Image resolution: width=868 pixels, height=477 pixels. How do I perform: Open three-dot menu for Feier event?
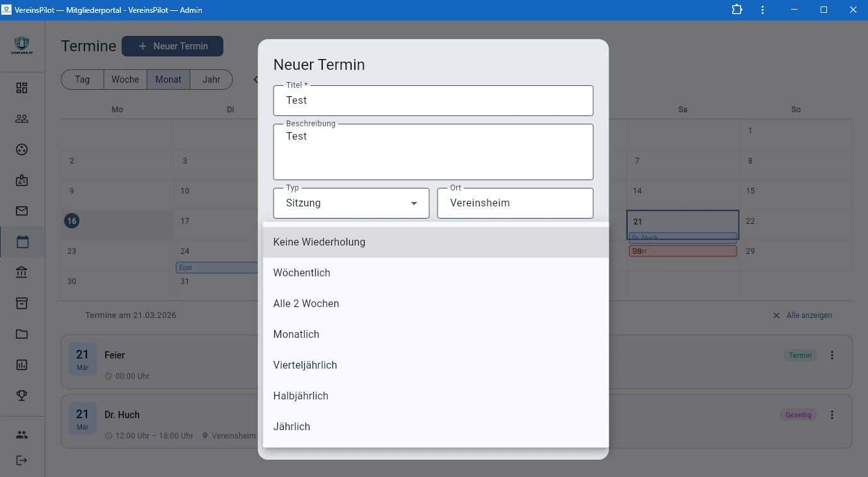[832, 355]
